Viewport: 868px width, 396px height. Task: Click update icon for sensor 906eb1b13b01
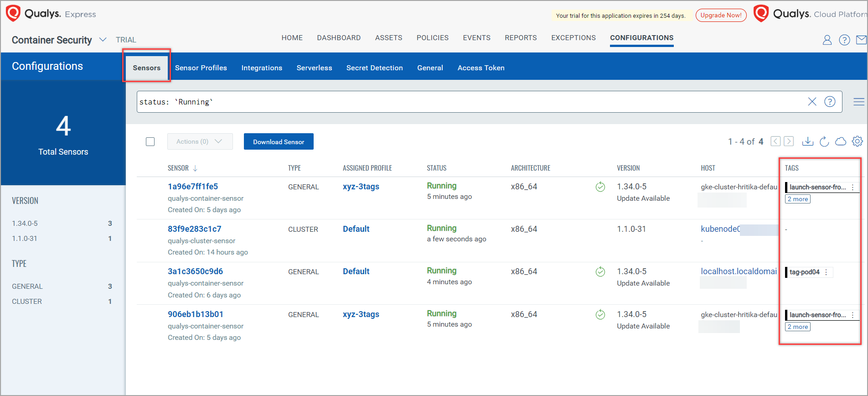pyautogui.click(x=600, y=314)
